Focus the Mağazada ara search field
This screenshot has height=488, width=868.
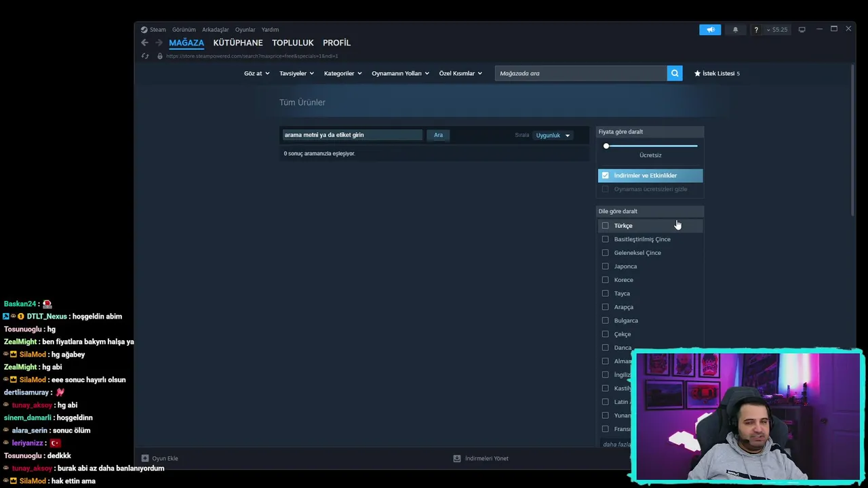pos(581,73)
